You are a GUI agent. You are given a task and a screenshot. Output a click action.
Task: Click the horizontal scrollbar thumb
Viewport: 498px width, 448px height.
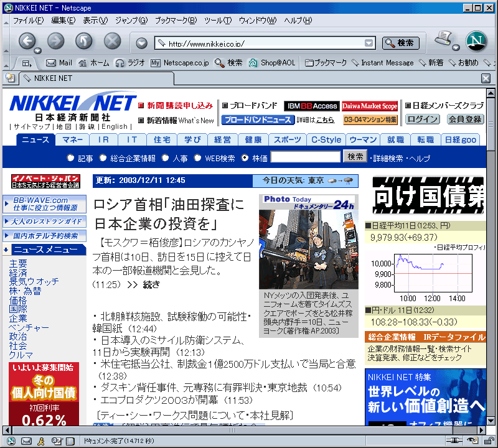pos(232,430)
